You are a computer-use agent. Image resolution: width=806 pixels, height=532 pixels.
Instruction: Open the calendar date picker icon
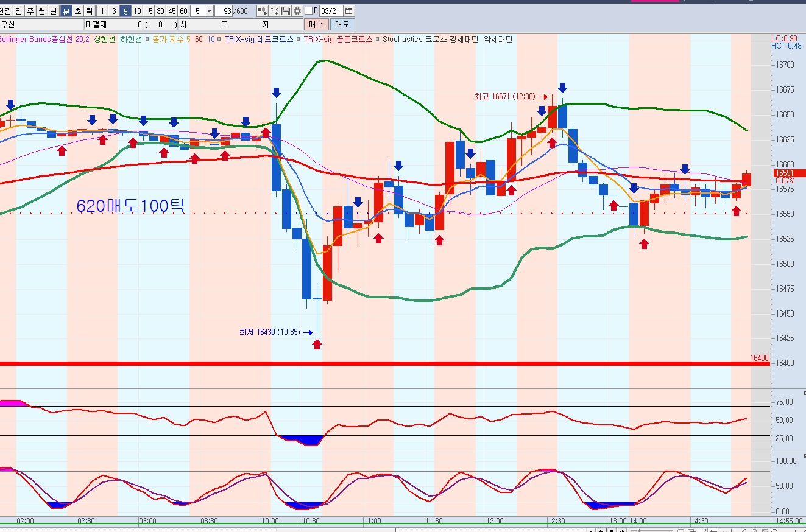tap(348, 11)
